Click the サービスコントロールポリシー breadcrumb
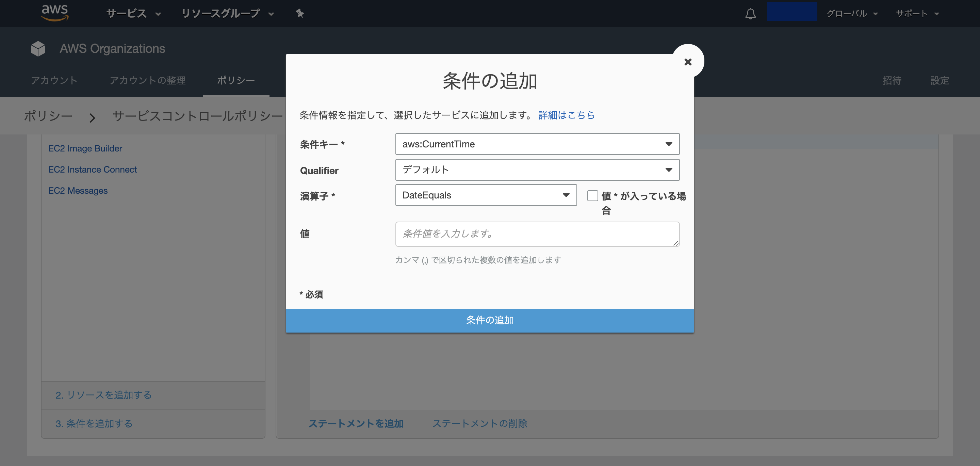 point(197,116)
